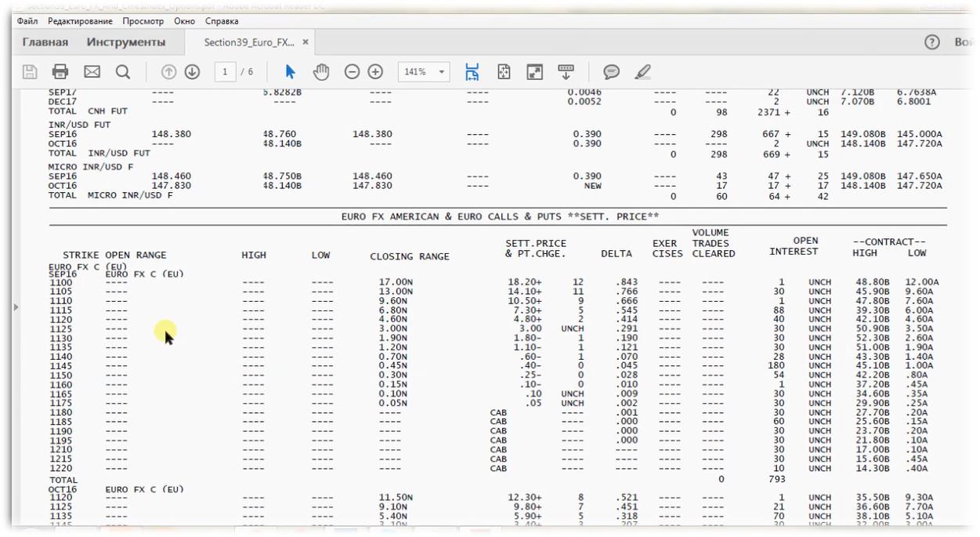Toggle full screen reading mode
The width and height of the screenshot is (980, 537).
click(534, 72)
